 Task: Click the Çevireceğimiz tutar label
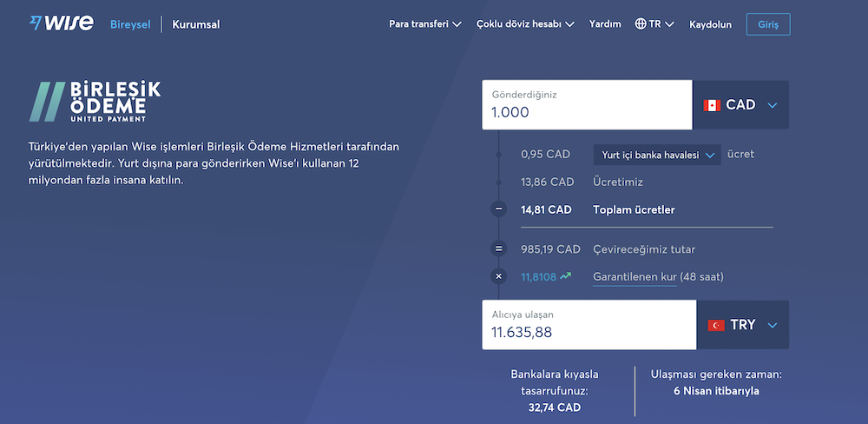pos(644,249)
